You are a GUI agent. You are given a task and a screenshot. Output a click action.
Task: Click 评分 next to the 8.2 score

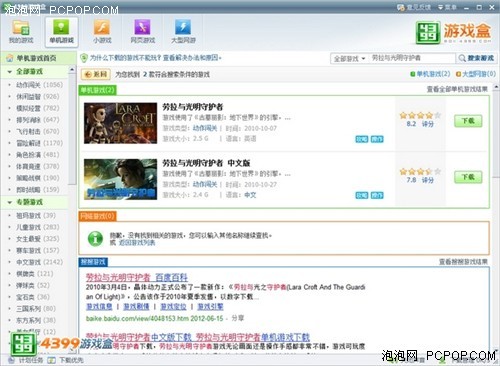[428, 124]
